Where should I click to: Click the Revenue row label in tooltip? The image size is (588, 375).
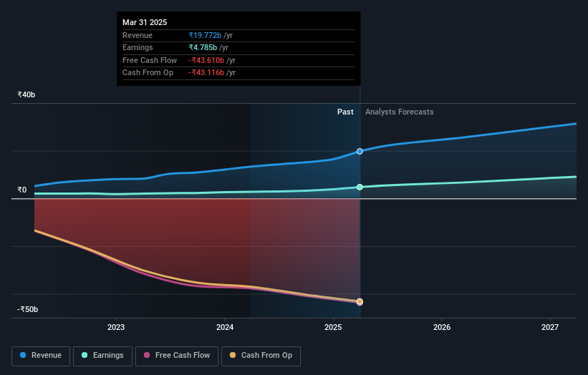pos(138,35)
